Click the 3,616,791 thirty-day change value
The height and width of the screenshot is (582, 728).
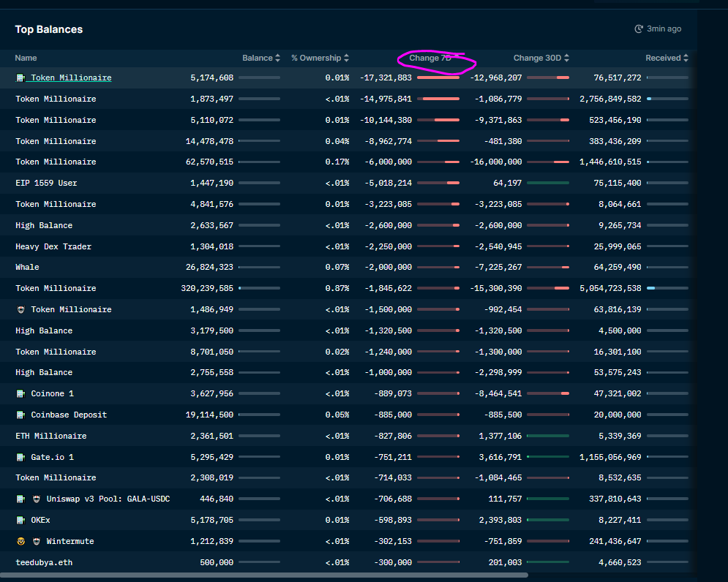click(500, 457)
